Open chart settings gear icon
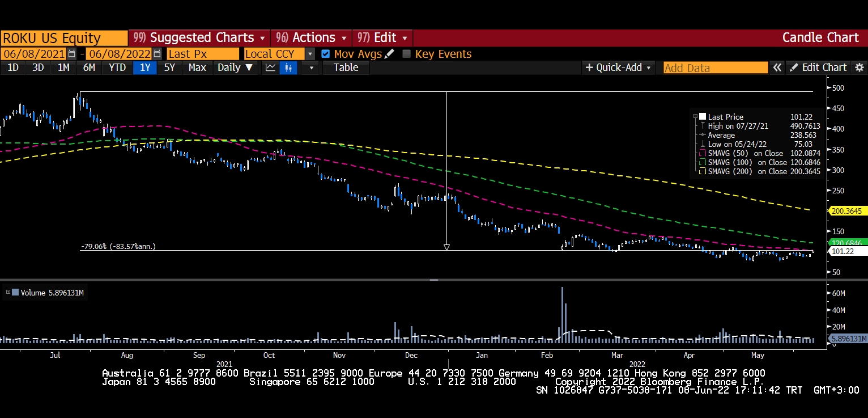868x418 pixels. coord(860,67)
